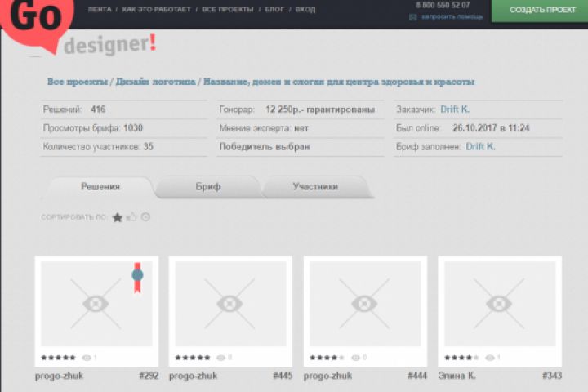Click author progo-zhuk of solution #445
The height and width of the screenshot is (392, 588).
(193, 376)
